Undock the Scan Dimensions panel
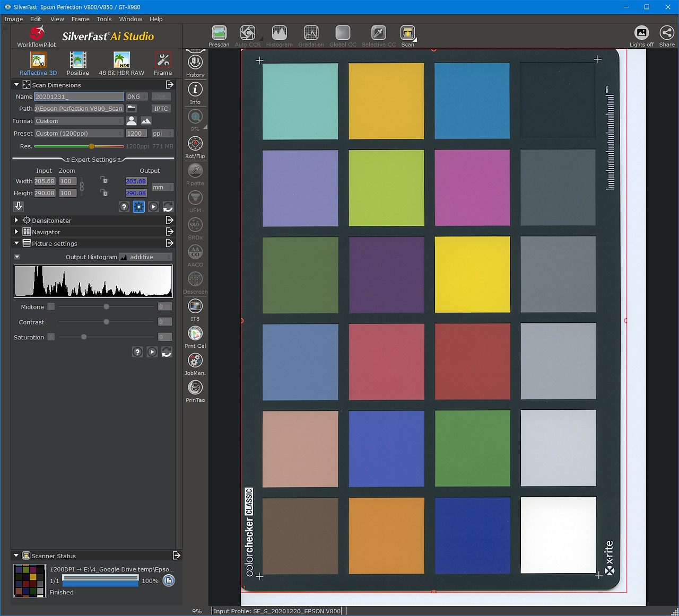Viewport: 679px width, 616px height. pyautogui.click(x=170, y=85)
